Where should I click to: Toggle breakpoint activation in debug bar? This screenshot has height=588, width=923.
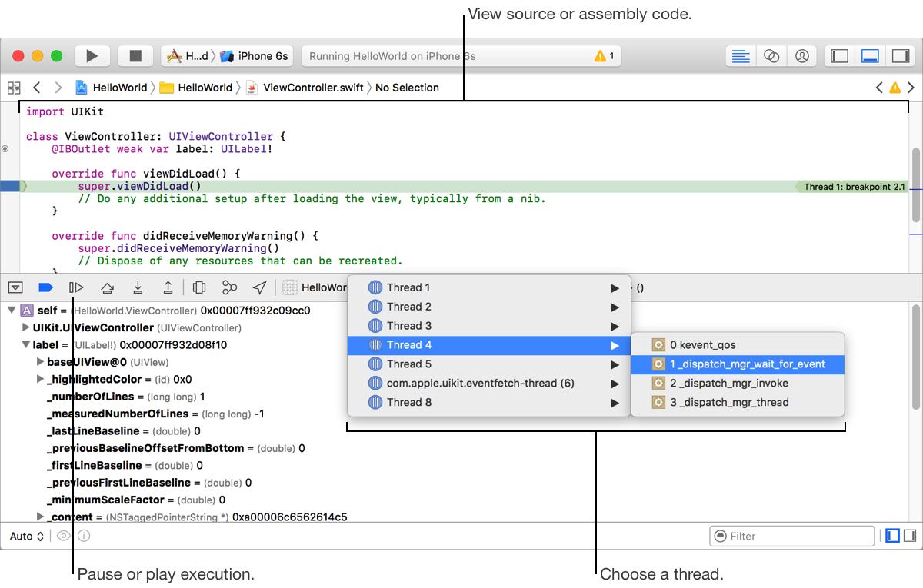coord(45,287)
